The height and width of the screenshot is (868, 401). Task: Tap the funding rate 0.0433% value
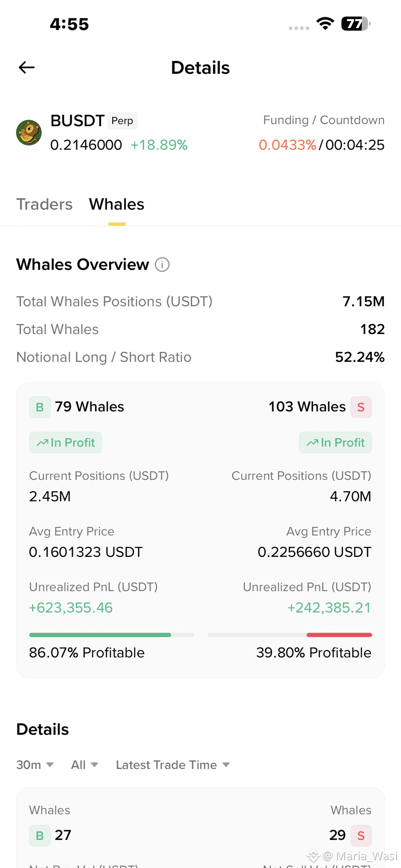click(x=287, y=145)
